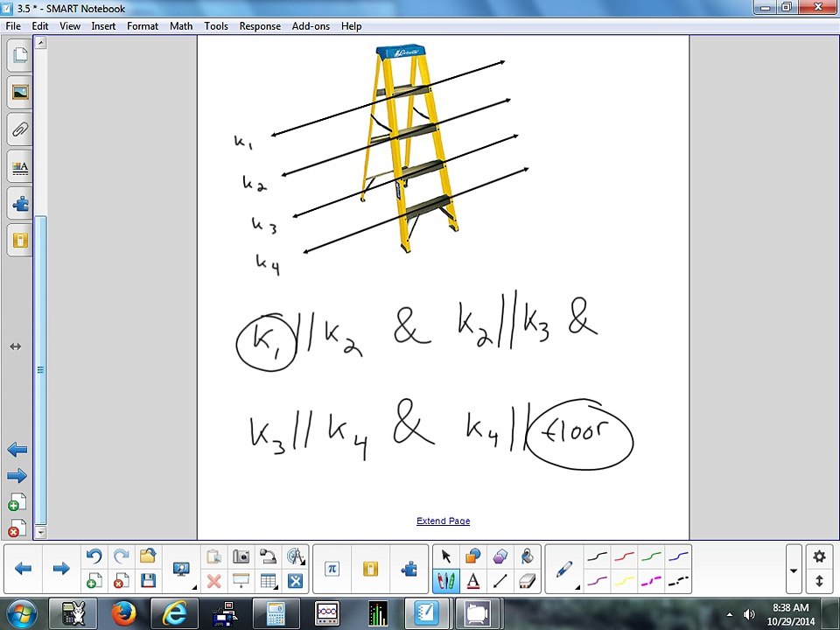Viewport: 840px width, 630px height.
Task: Open Measurement Tools compass menu
Action: click(295, 556)
